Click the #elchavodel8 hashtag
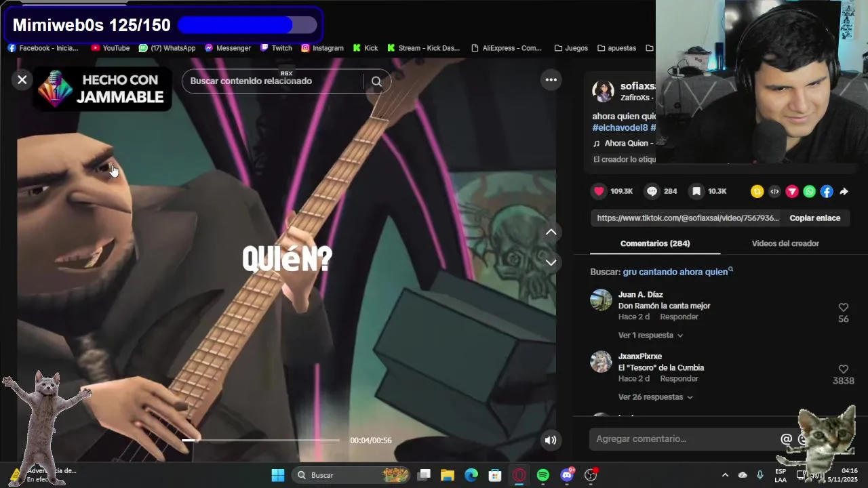Screen dimensions: 868x488 tap(620, 127)
